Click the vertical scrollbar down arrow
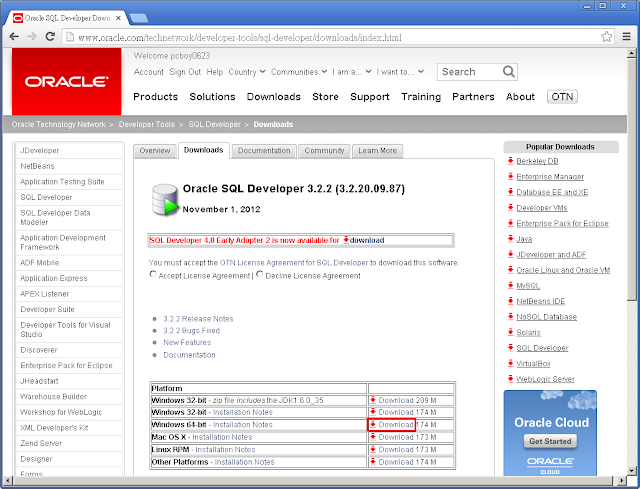 [x=631, y=471]
